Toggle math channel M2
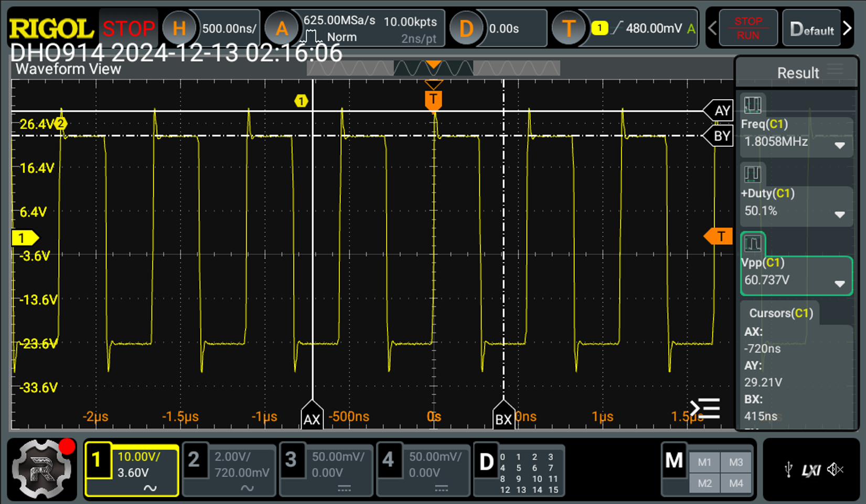Screen dimensions: 866x504 tap(704, 483)
